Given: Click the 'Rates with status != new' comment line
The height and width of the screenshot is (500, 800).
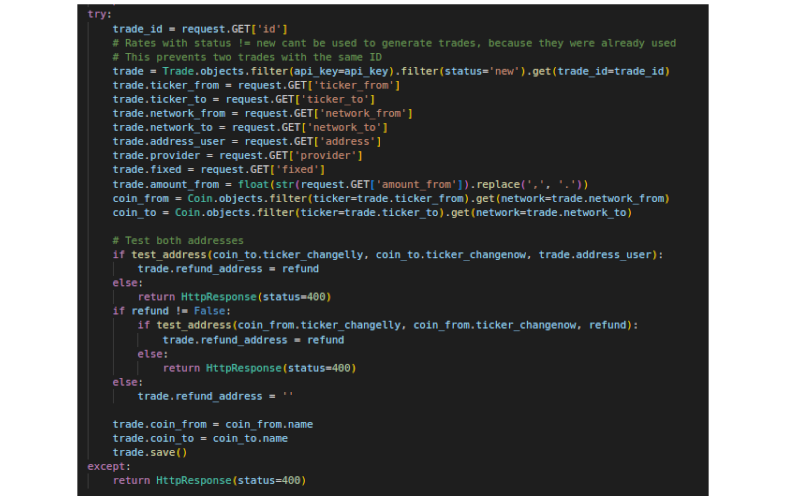Looking at the screenshot, I should (x=394, y=43).
